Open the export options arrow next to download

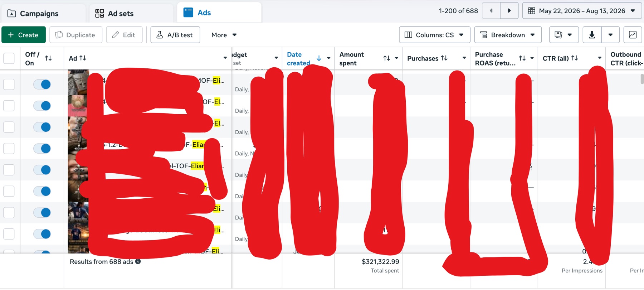(x=610, y=35)
